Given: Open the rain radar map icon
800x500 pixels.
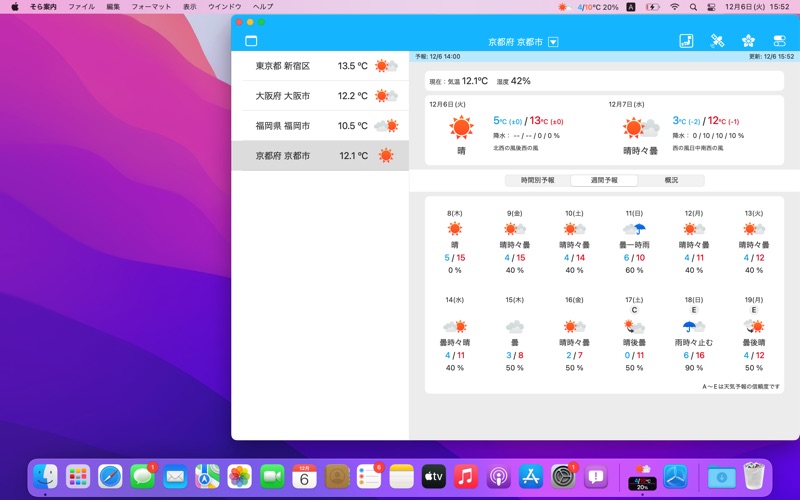Looking at the screenshot, I should 686,41.
